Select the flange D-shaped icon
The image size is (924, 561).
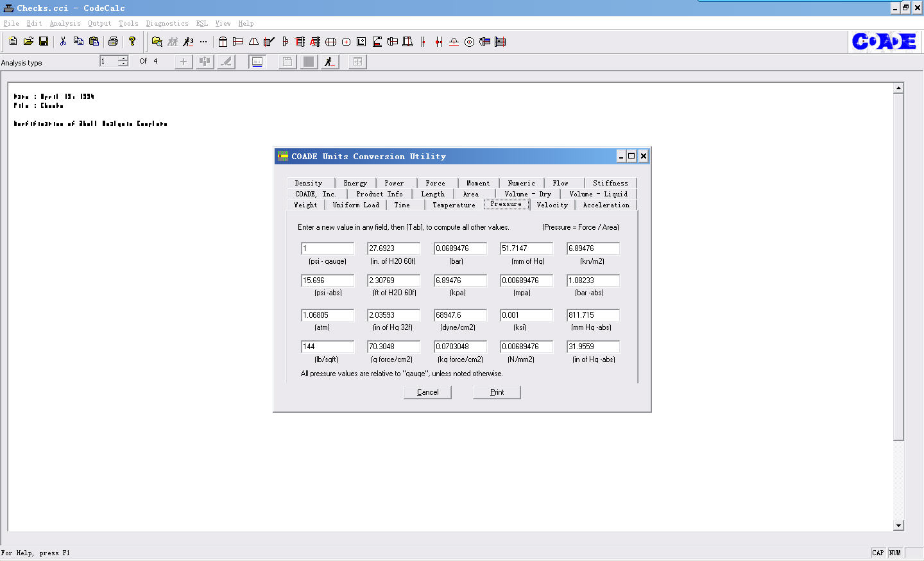coord(285,42)
